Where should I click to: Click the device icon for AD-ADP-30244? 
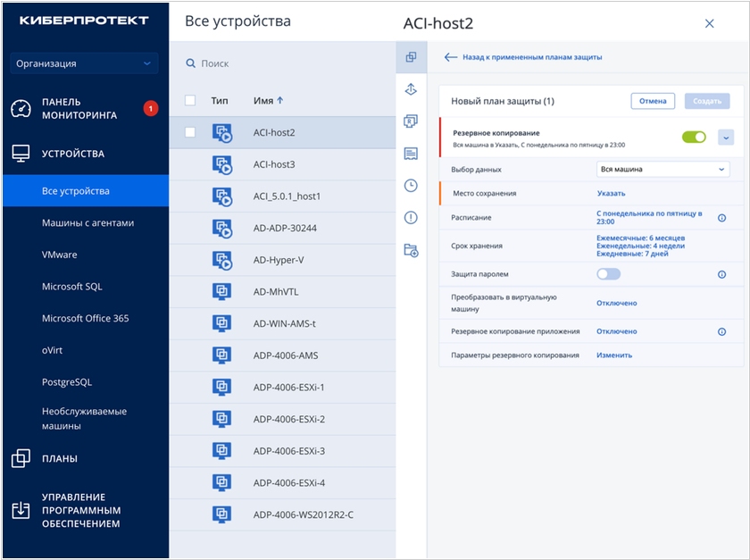[x=222, y=229]
